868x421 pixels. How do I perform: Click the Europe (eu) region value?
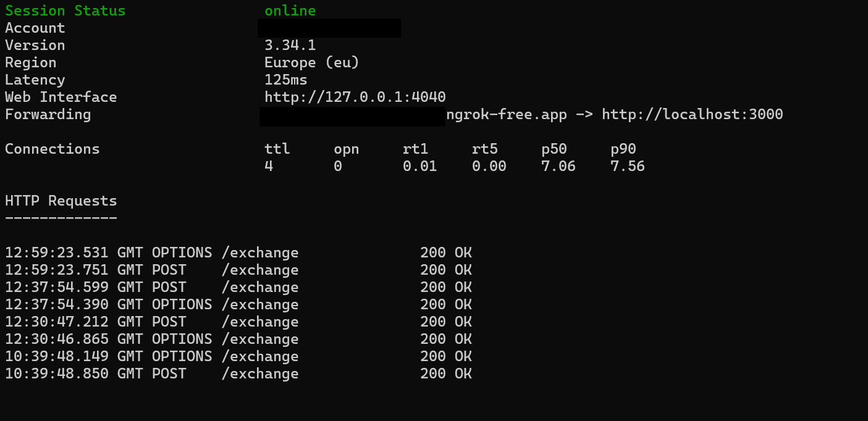pyautogui.click(x=311, y=63)
